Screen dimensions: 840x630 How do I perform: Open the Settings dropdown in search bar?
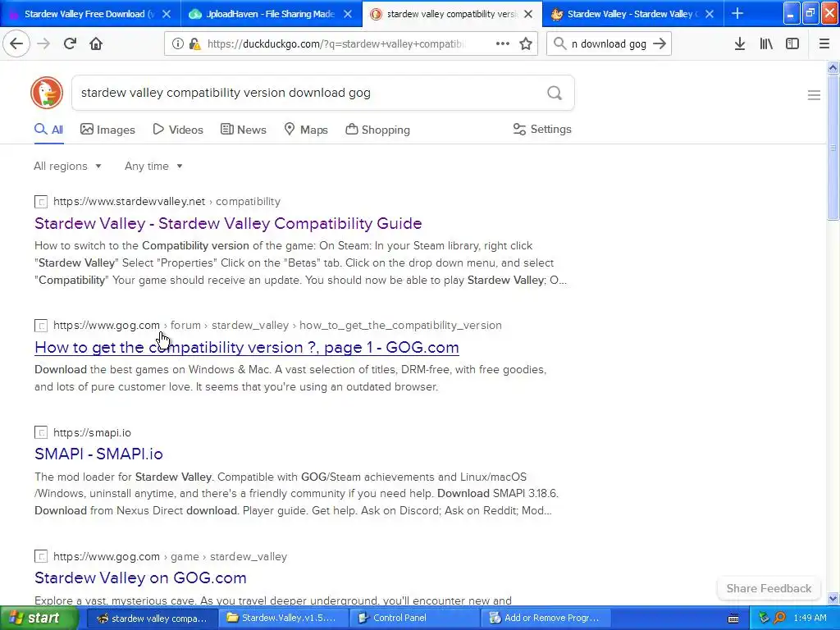click(x=542, y=129)
